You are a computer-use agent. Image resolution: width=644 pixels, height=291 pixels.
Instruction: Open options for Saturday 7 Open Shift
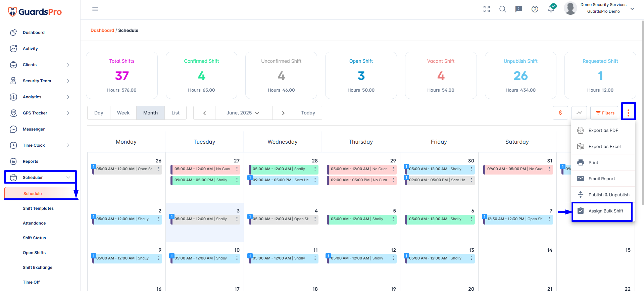point(550,219)
